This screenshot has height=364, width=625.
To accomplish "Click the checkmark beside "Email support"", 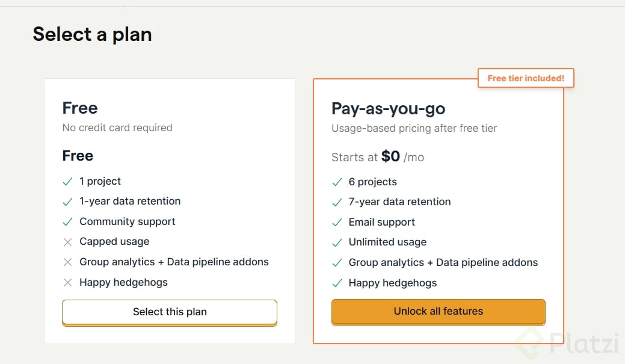I will (x=337, y=222).
